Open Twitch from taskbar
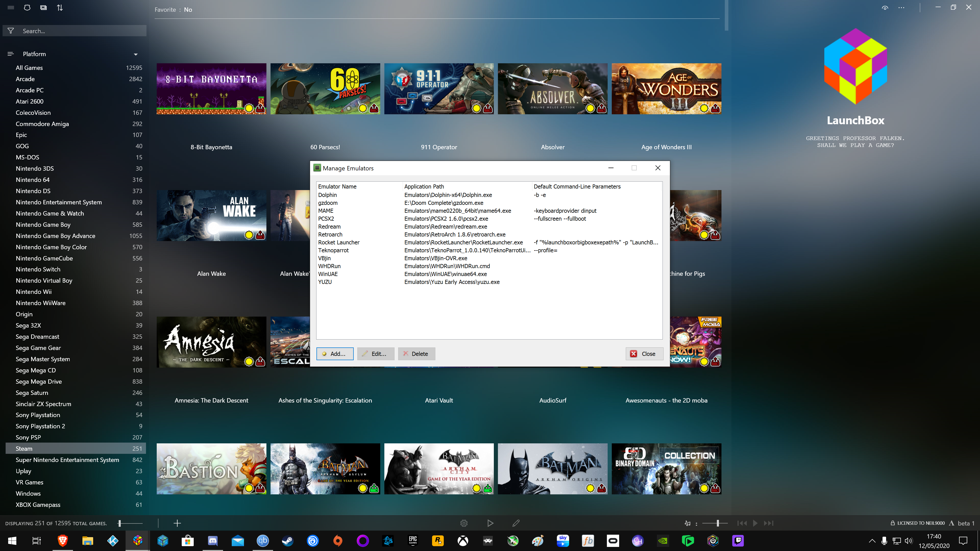Screen dimensions: 980x551 [738, 541]
